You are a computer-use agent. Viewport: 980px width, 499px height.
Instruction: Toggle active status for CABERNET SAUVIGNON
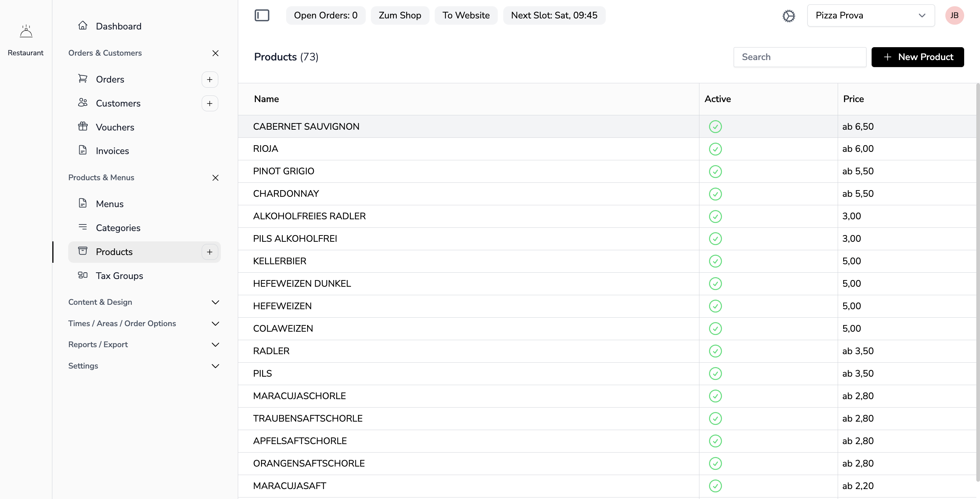(715, 126)
